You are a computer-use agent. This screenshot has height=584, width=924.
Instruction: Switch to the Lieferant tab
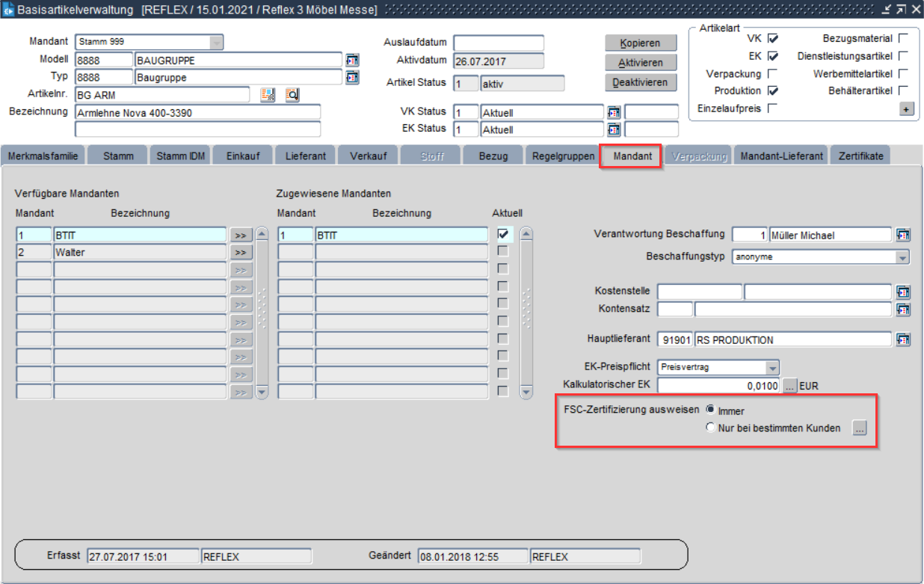[x=304, y=156]
